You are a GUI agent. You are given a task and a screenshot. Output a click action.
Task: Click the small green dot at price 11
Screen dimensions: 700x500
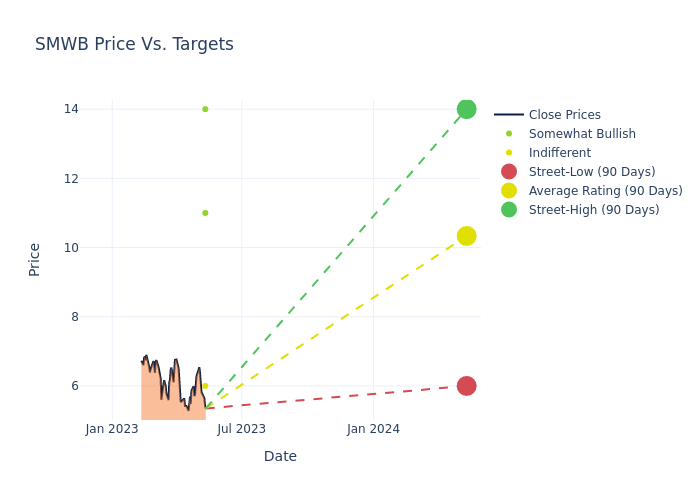(x=205, y=213)
